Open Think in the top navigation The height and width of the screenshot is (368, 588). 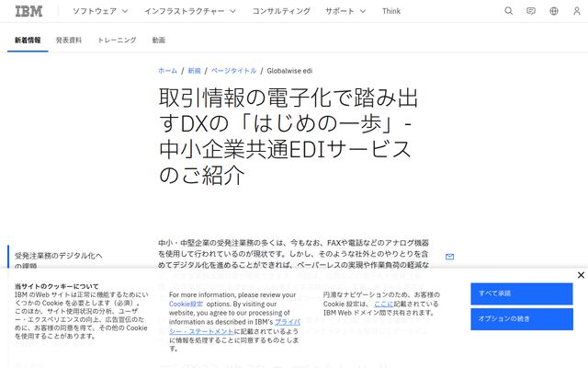click(x=391, y=11)
